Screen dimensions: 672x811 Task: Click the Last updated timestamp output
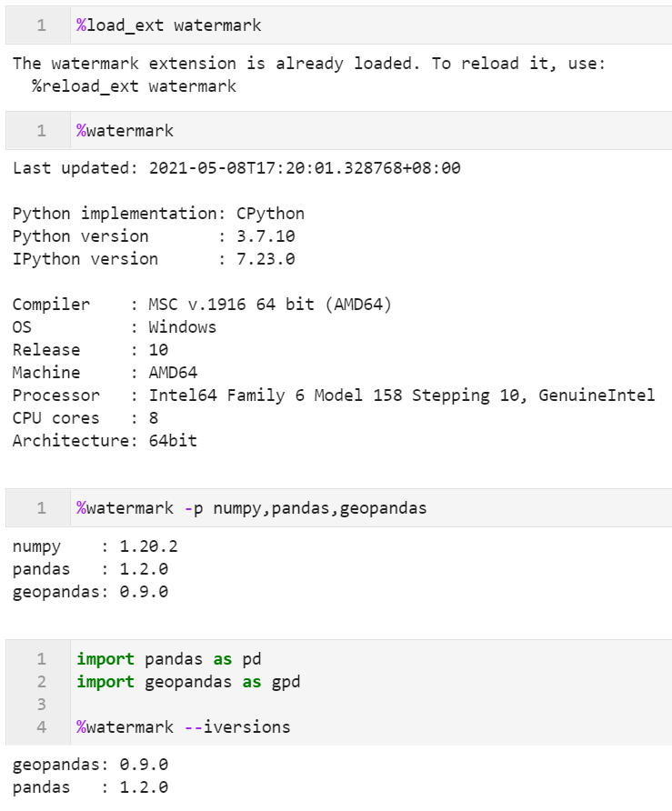point(236,168)
